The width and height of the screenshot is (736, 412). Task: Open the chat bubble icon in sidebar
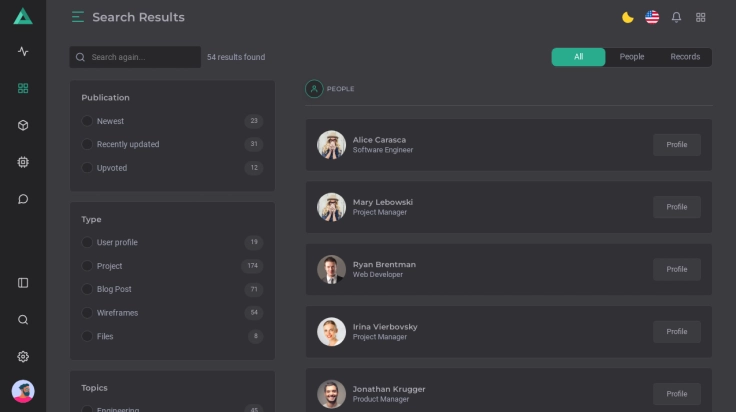click(23, 199)
